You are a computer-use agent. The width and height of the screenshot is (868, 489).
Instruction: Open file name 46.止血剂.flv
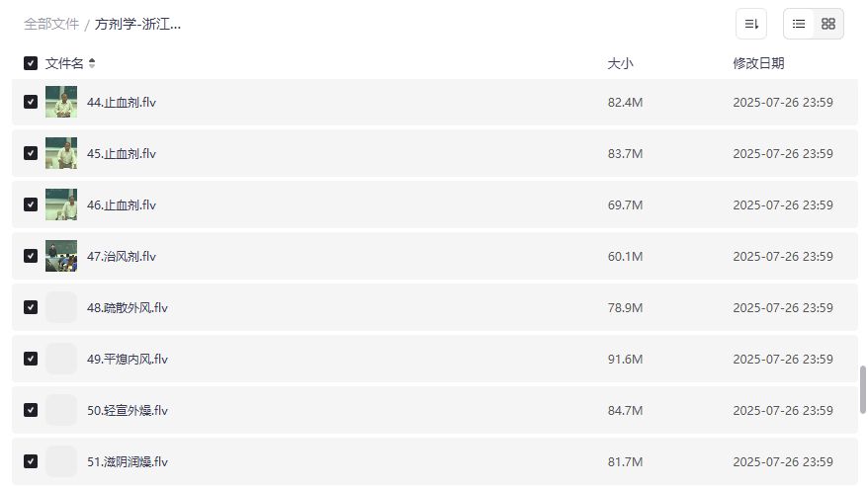tap(121, 204)
